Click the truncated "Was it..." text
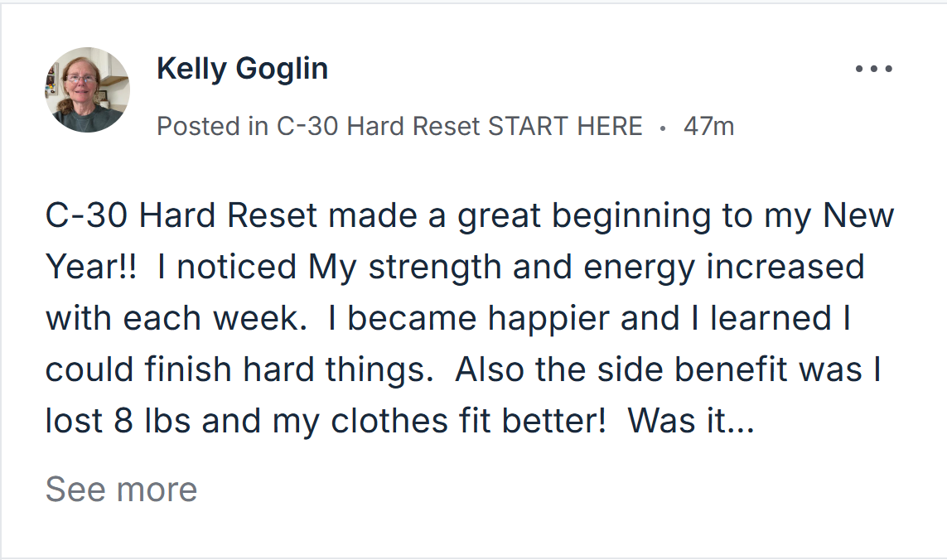The image size is (947, 560). tap(691, 421)
